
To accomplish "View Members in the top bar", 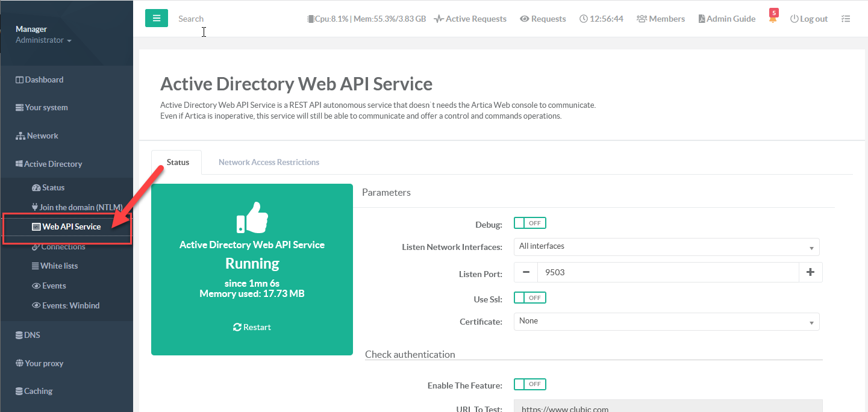I will [660, 19].
